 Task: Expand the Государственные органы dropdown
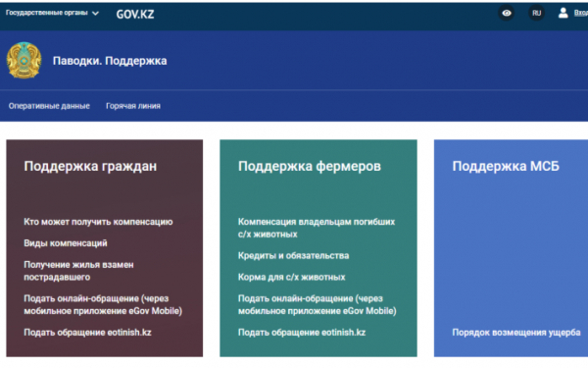coord(52,13)
